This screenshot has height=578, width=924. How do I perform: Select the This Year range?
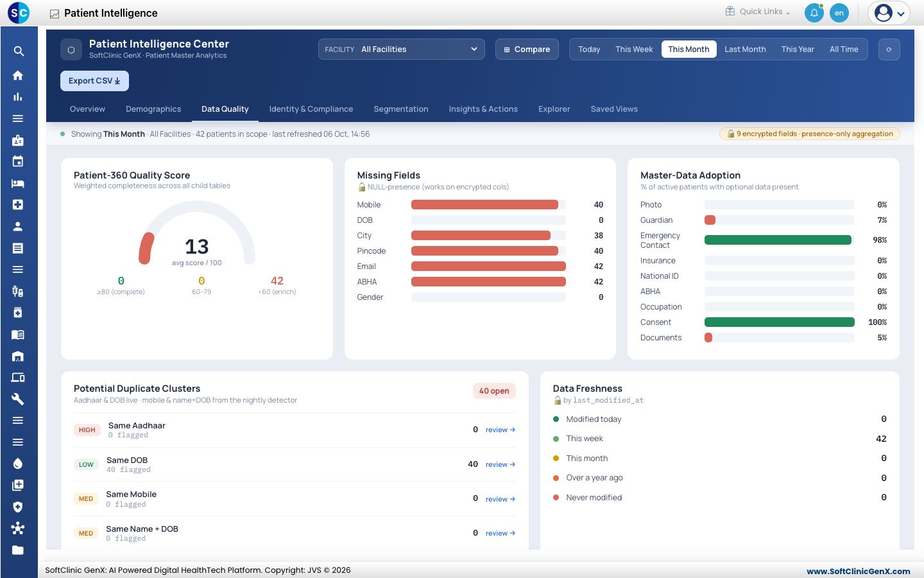click(798, 49)
